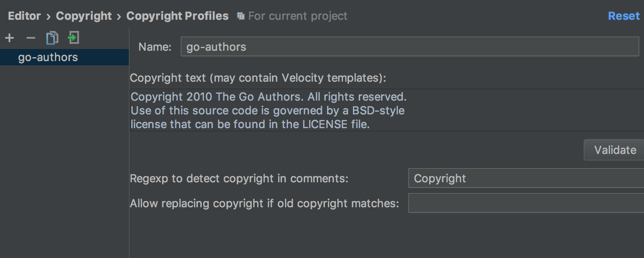This screenshot has height=258, width=644.
Task: Click the line mentioning the LICENSE file
Action: tap(250, 125)
